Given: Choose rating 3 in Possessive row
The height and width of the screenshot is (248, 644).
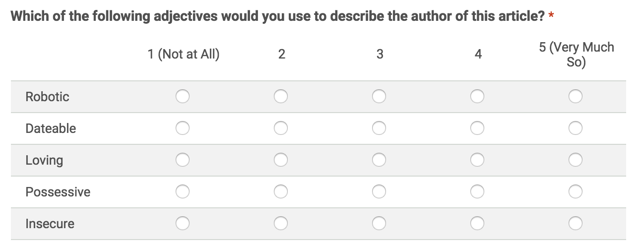Looking at the screenshot, I should tap(379, 191).
